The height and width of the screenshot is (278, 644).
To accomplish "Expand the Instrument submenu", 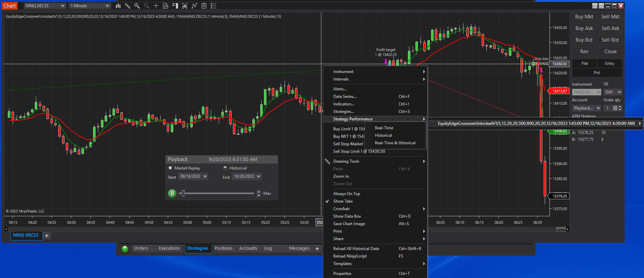I will [x=375, y=72].
